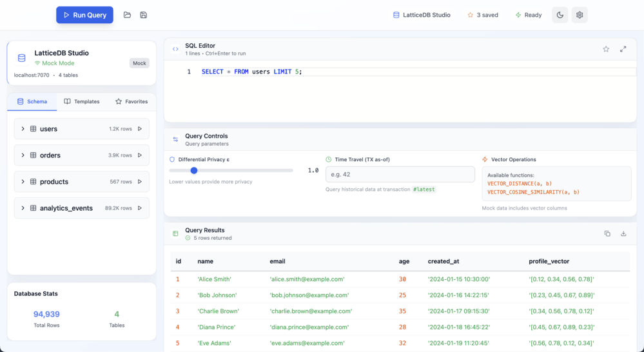Open settings via the gear icon
644x352 pixels.
(x=580, y=15)
